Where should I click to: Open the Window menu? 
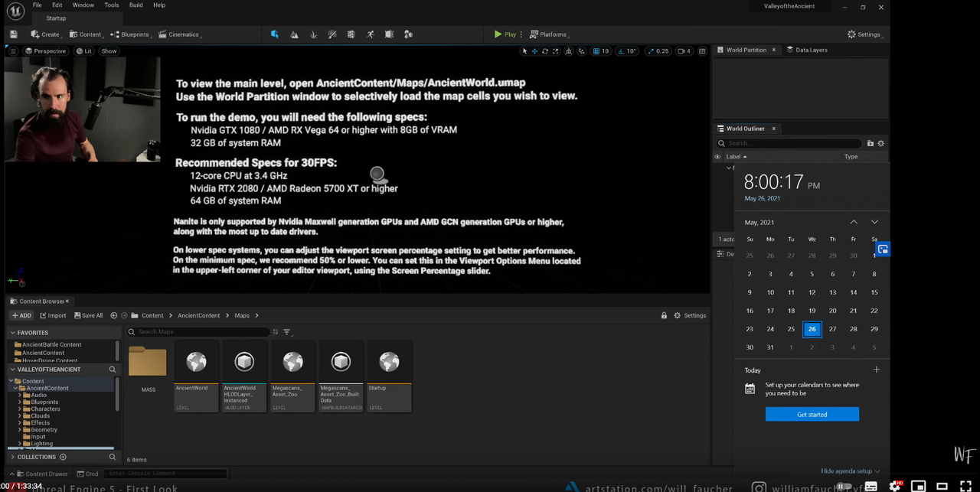[83, 5]
